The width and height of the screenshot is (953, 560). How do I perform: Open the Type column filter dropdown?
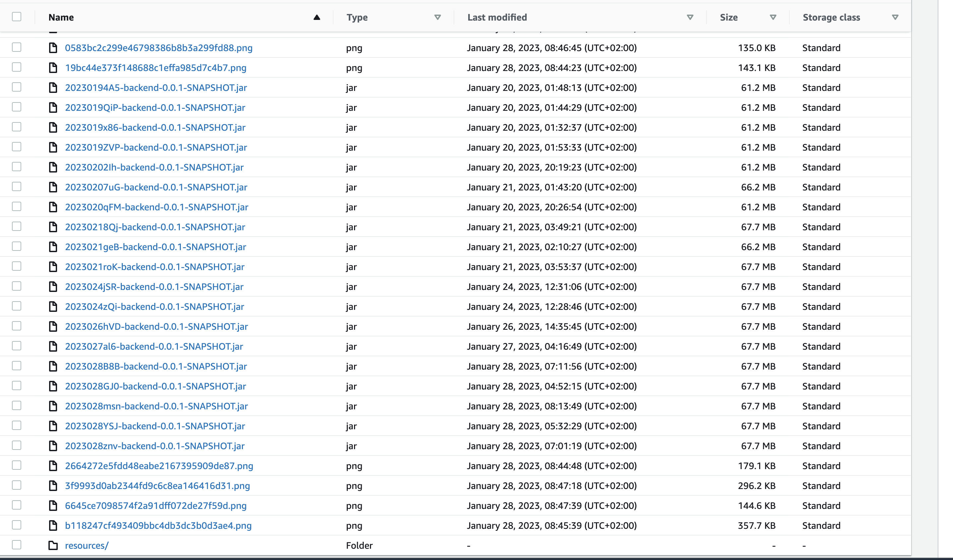438,17
